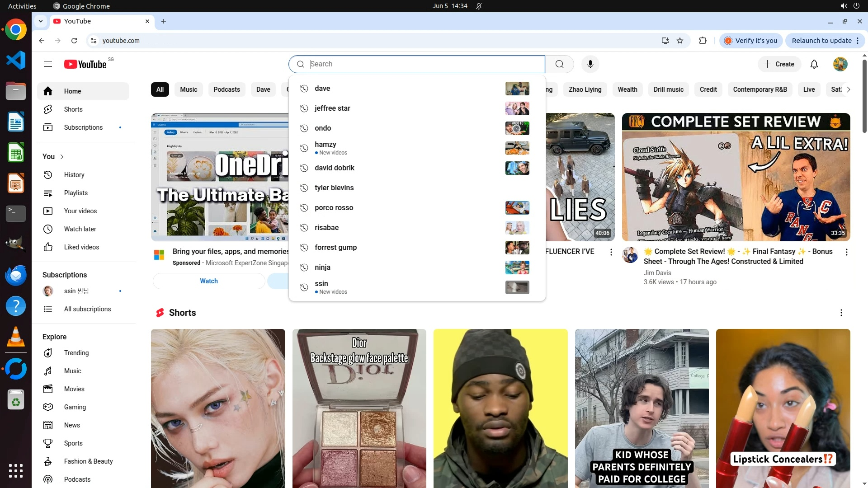This screenshot has width=868, height=488.
Task: Open Shorts from the sidebar
Action: coord(73,109)
